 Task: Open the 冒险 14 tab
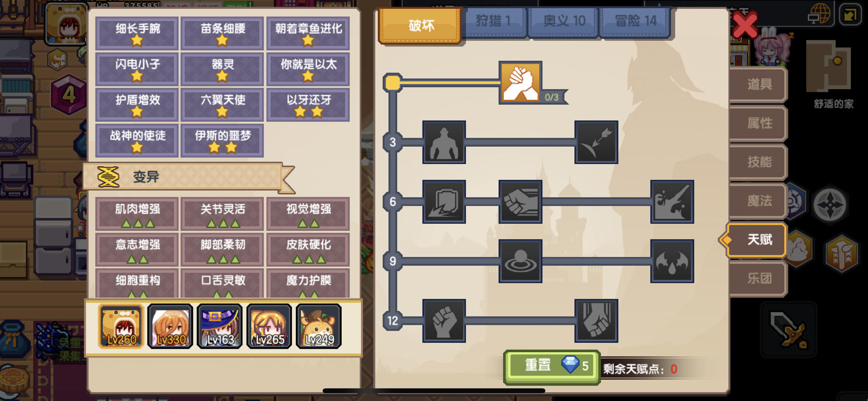click(635, 21)
